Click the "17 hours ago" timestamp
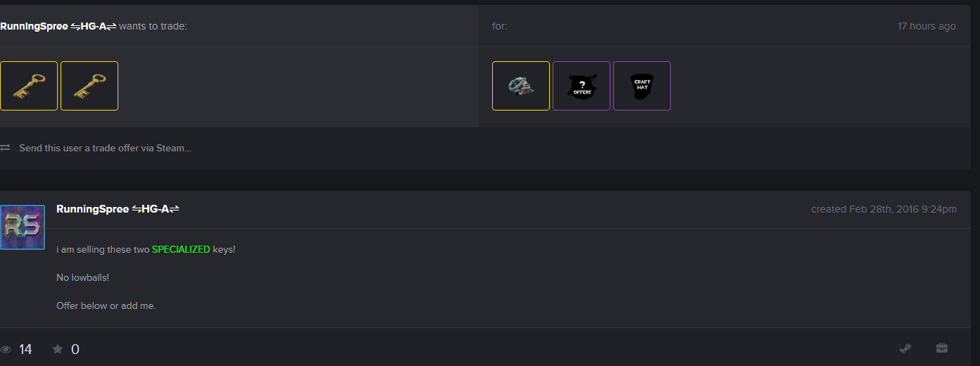The image size is (980, 366). point(926,26)
